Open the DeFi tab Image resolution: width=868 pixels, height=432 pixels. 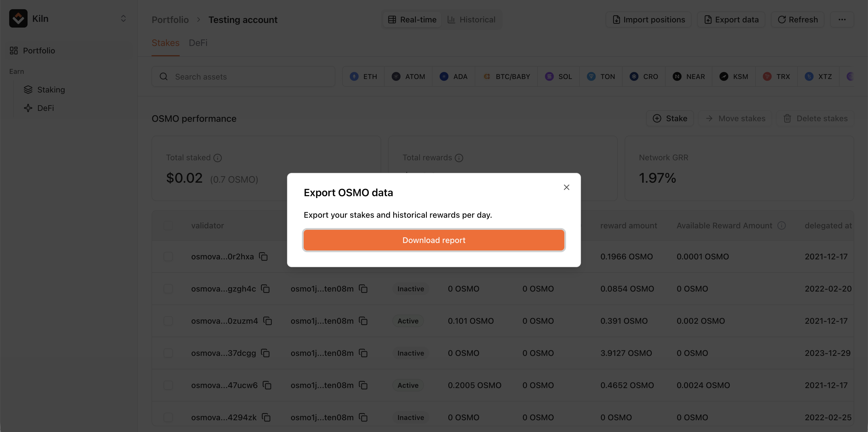pos(198,43)
